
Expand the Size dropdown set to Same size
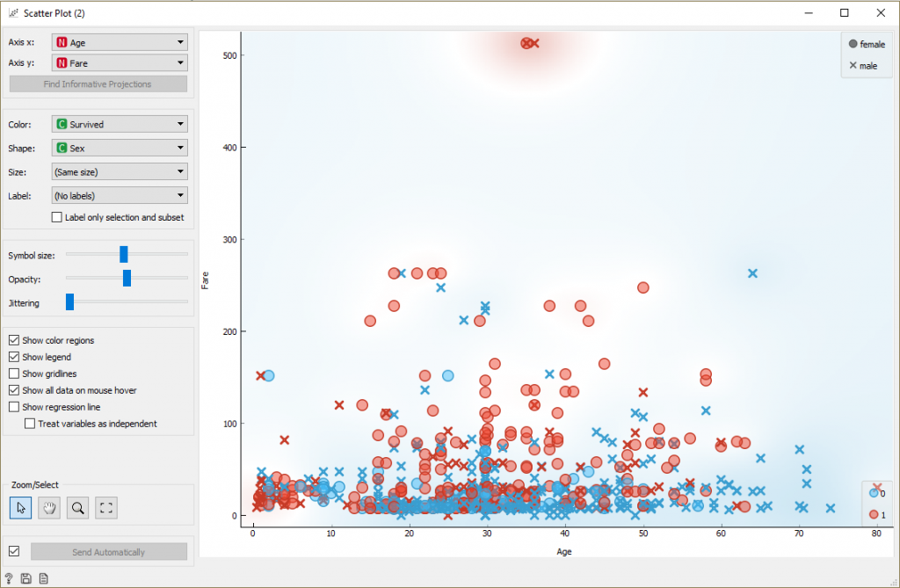(x=119, y=171)
